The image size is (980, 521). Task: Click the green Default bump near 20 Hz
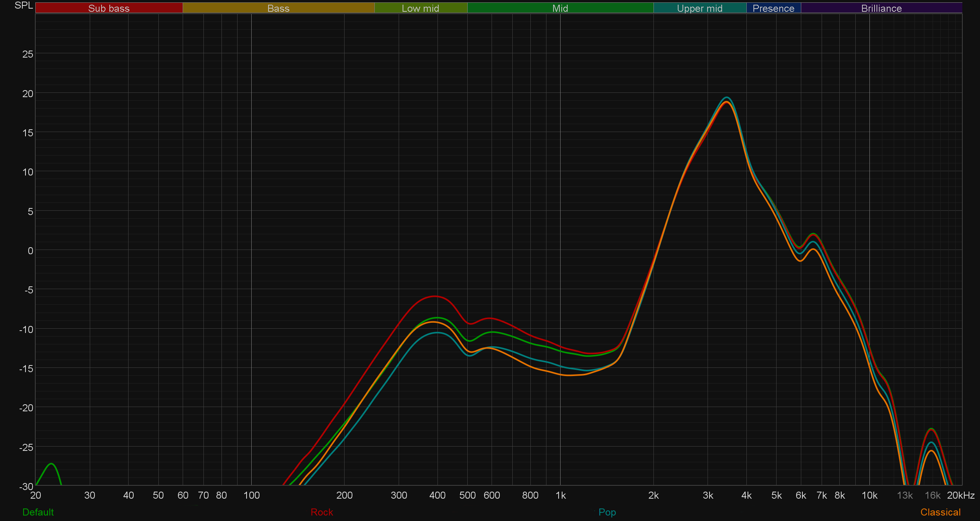[51, 464]
